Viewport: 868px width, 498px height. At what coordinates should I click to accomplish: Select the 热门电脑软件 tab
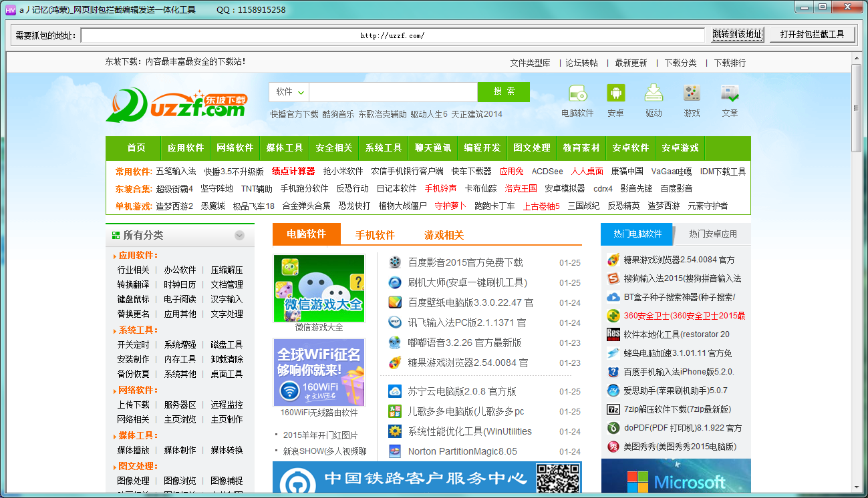637,234
